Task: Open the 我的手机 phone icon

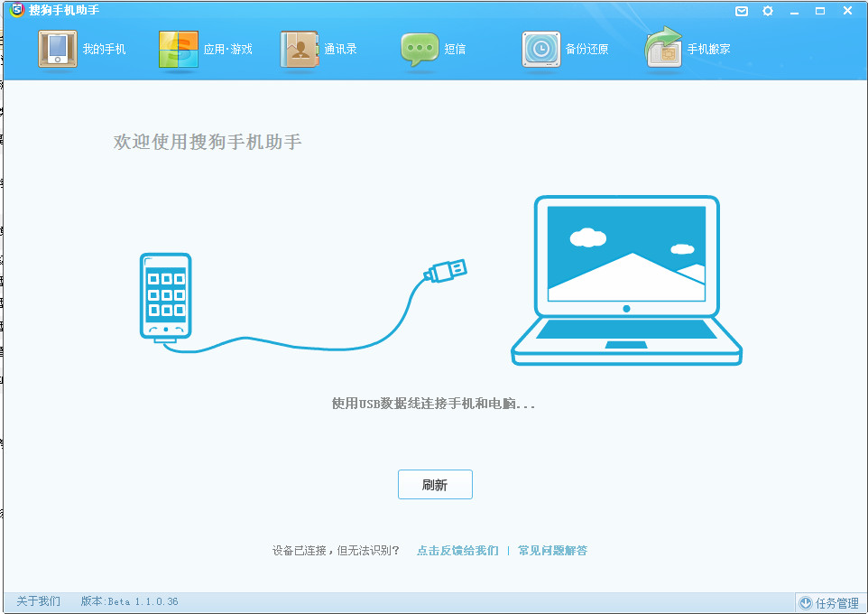Action: 58,49
